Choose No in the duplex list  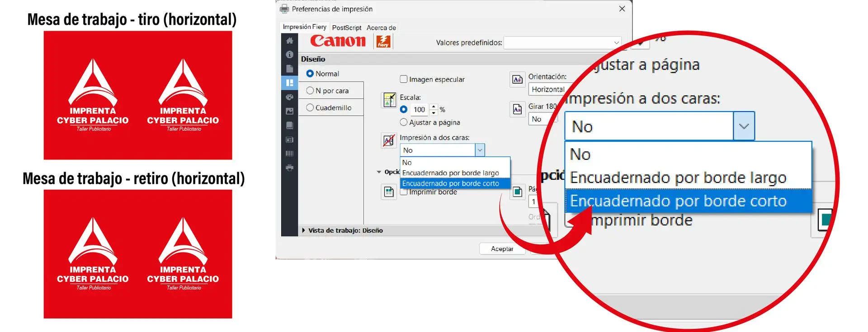pyautogui.click(x=455, y=163)
